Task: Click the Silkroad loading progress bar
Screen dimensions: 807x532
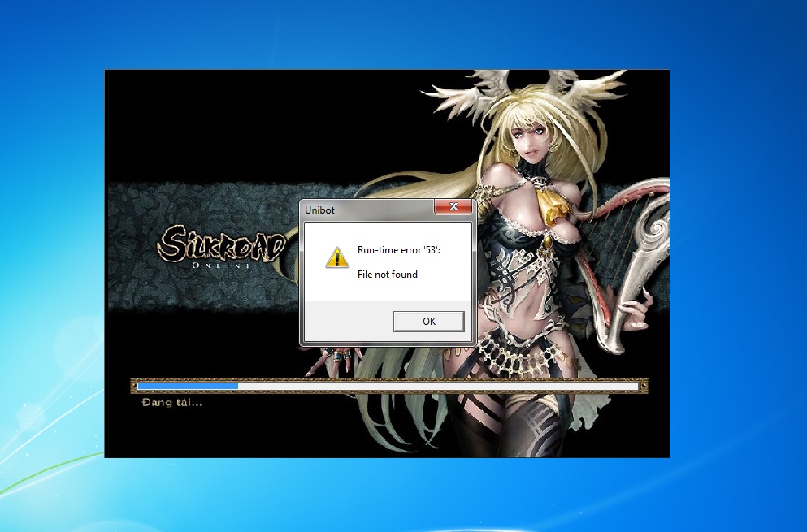Action: tap(388, 386)
